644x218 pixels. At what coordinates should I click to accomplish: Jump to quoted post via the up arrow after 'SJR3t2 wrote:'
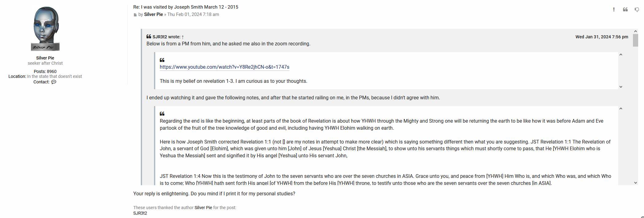tap(183, 37)
